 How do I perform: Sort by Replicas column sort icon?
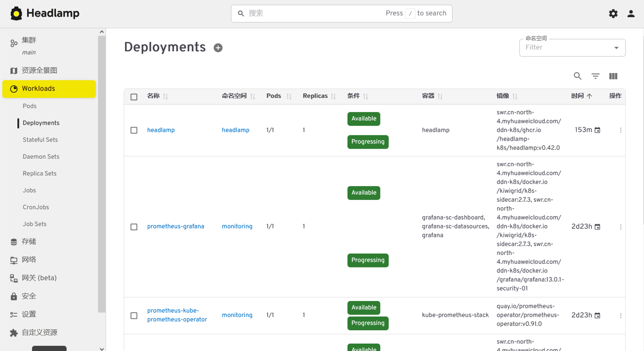333,96
